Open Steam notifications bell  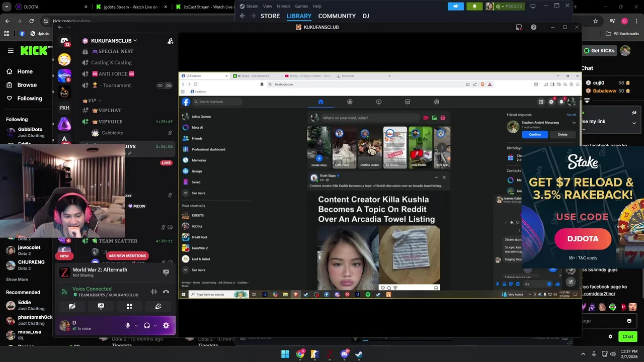[474, 6]
